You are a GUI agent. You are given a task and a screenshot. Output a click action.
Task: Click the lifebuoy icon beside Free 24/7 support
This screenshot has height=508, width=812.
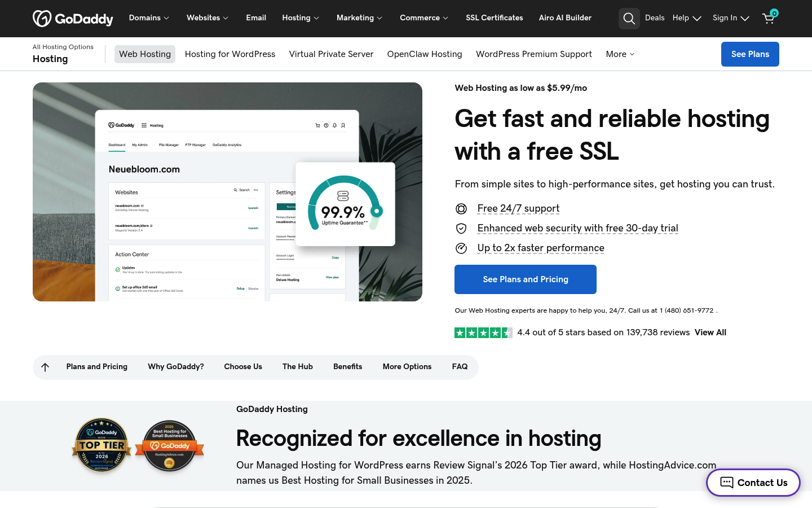(461, 209)
